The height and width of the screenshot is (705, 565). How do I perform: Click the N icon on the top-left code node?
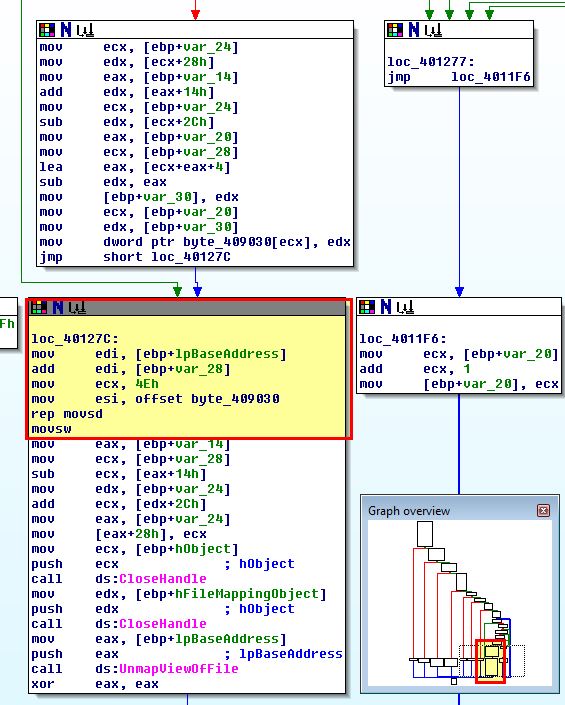coord(66,30)
